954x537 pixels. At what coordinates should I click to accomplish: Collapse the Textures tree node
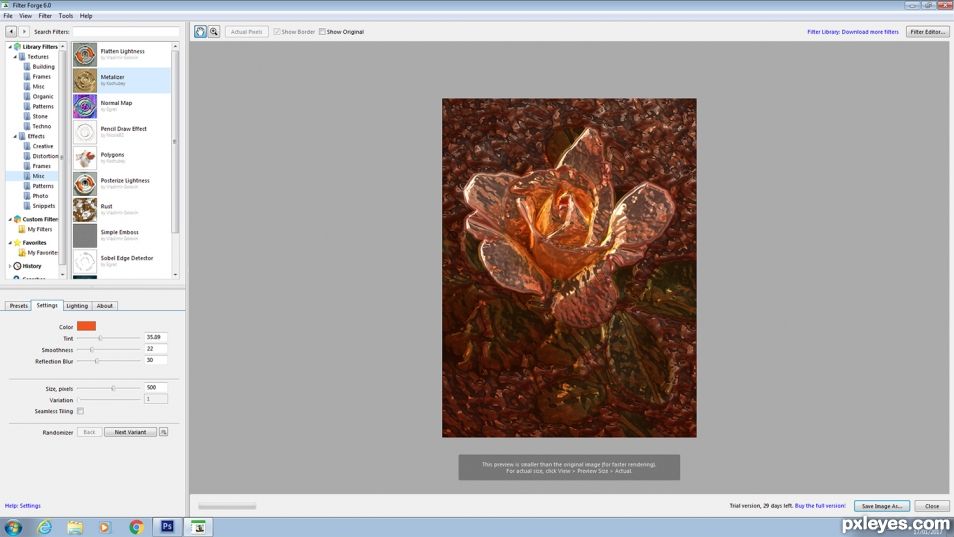pos(15,57)
